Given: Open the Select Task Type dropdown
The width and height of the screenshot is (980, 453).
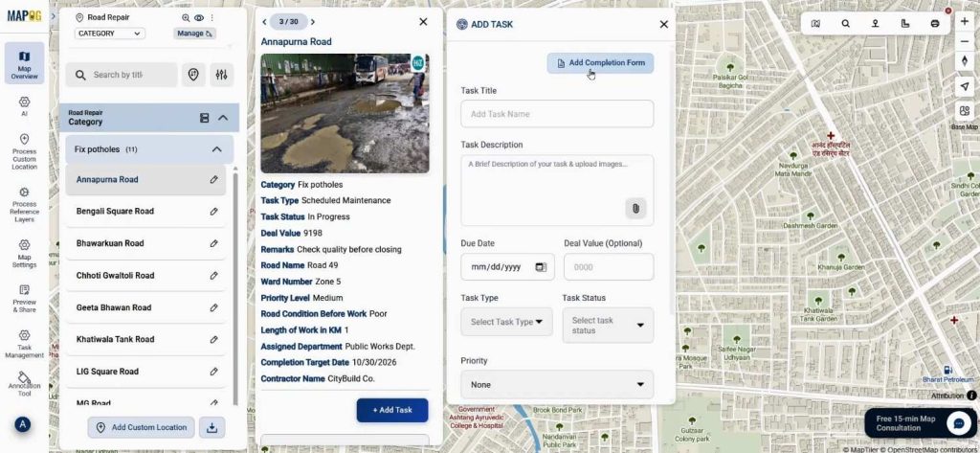Looking at the screenshot, I should pyautogui.click(x=506, y=322).
